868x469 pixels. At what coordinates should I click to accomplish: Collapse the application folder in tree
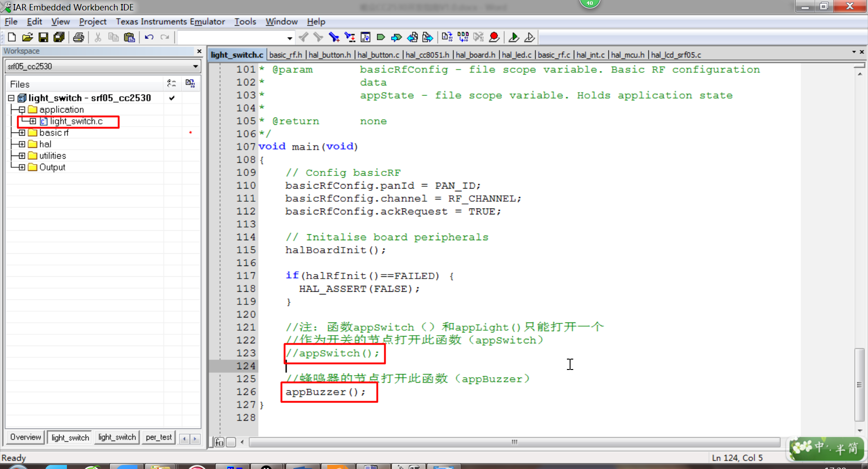[x=22, y=110]
